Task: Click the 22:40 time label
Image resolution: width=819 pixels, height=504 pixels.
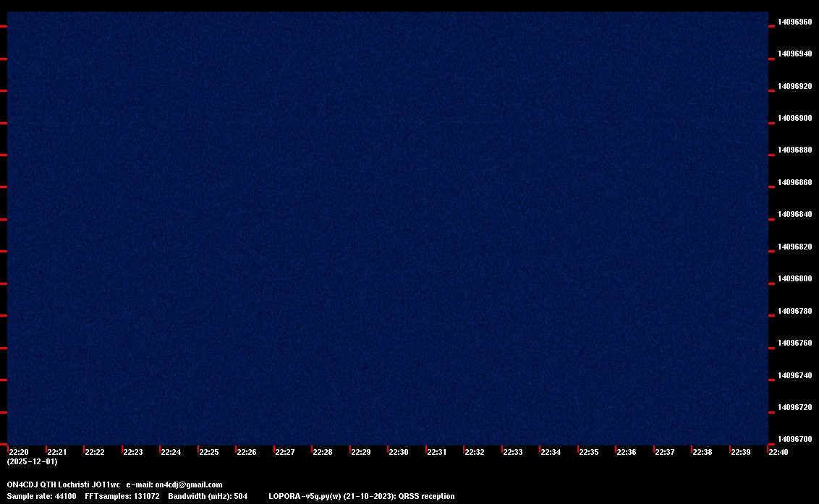Action: 778,452
